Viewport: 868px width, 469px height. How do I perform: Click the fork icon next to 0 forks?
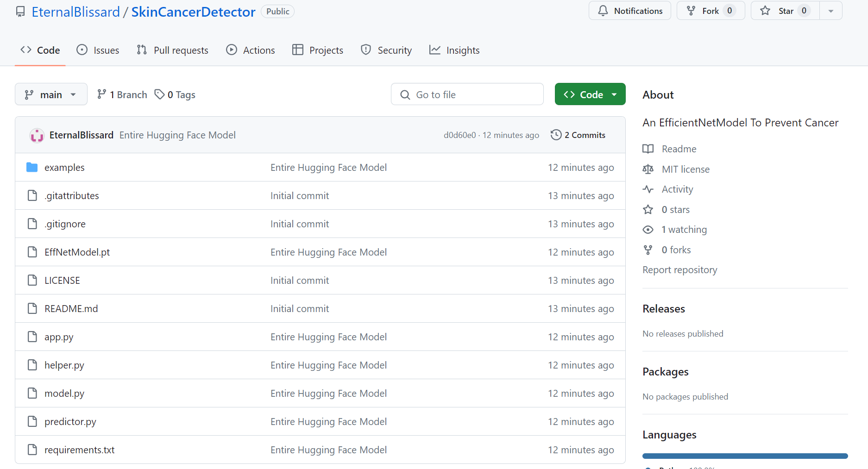tap(648, 250)
